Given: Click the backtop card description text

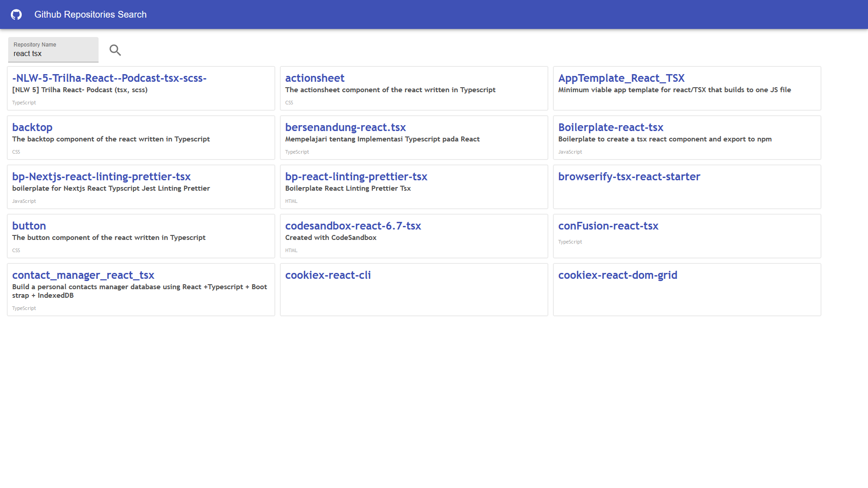Looking at the screenshot, I should coord(111,139).
